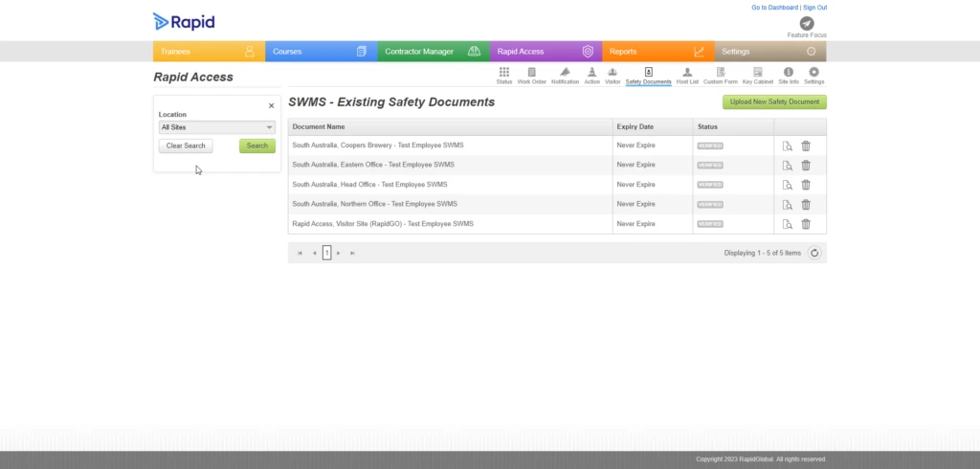
Task: Select 'South Australia, Eastern Office - Test Employee SWMS' text
Action: pyautogui.click(x=373, y=165)
